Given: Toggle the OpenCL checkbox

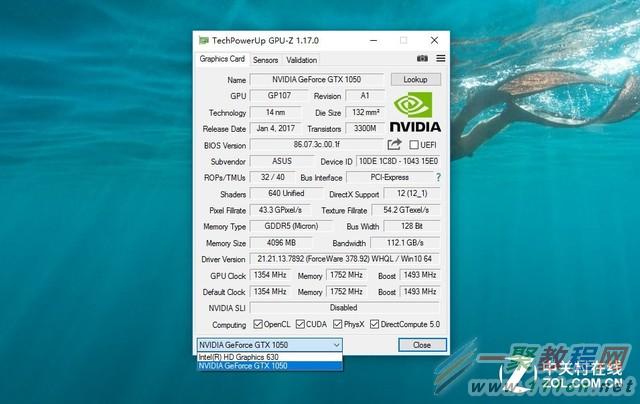Looking at the screenshot, I should 258,324.
